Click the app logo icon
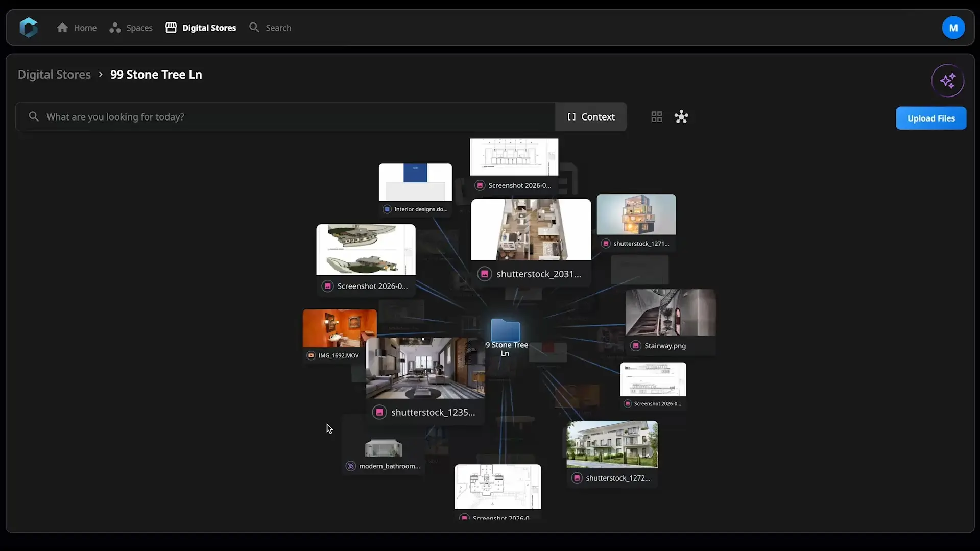Screen dimensions: 980x551 pos(29,28)
